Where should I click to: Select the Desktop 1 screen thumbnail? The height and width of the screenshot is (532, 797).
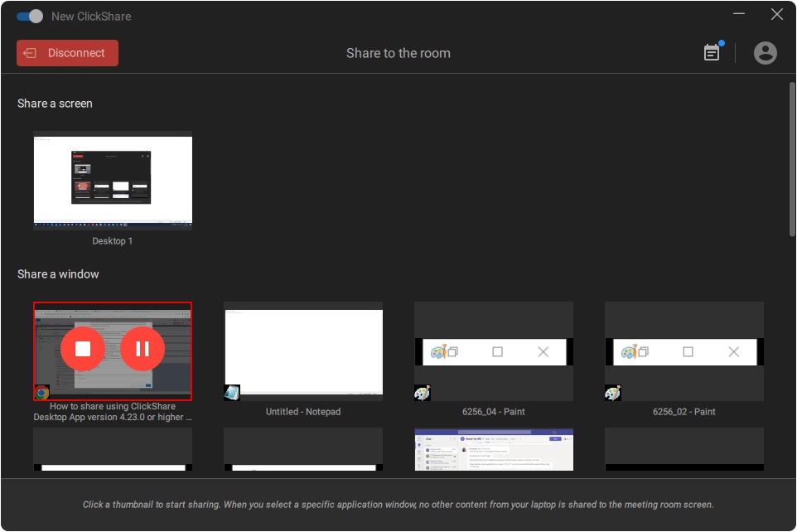[113, 181]
